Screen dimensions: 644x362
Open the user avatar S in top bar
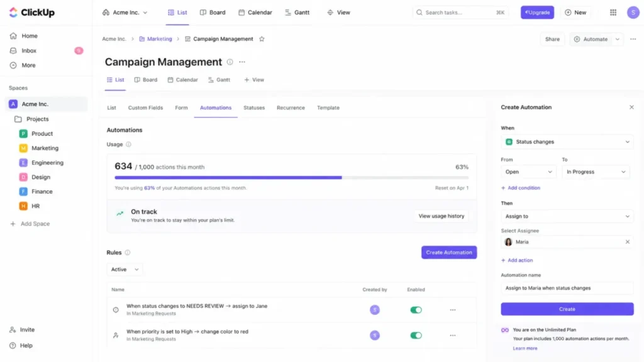[633, 13]
